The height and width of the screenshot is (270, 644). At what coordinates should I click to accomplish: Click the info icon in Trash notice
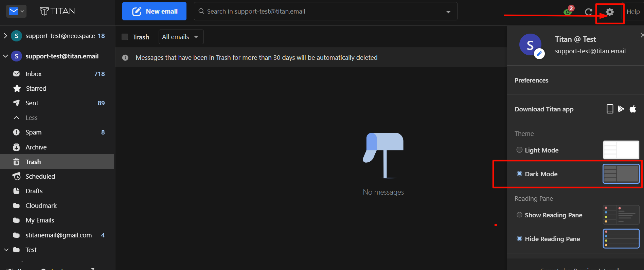click(125, 58)
